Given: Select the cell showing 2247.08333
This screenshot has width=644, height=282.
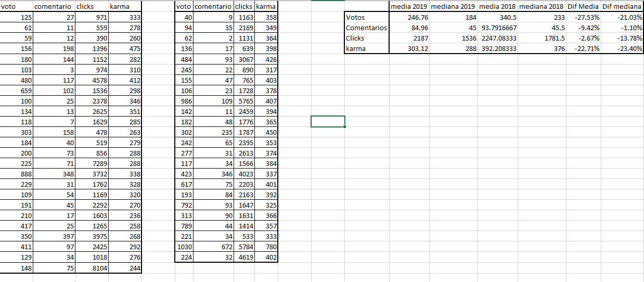Looking at the screenshot, I should [x=498, y=39].
